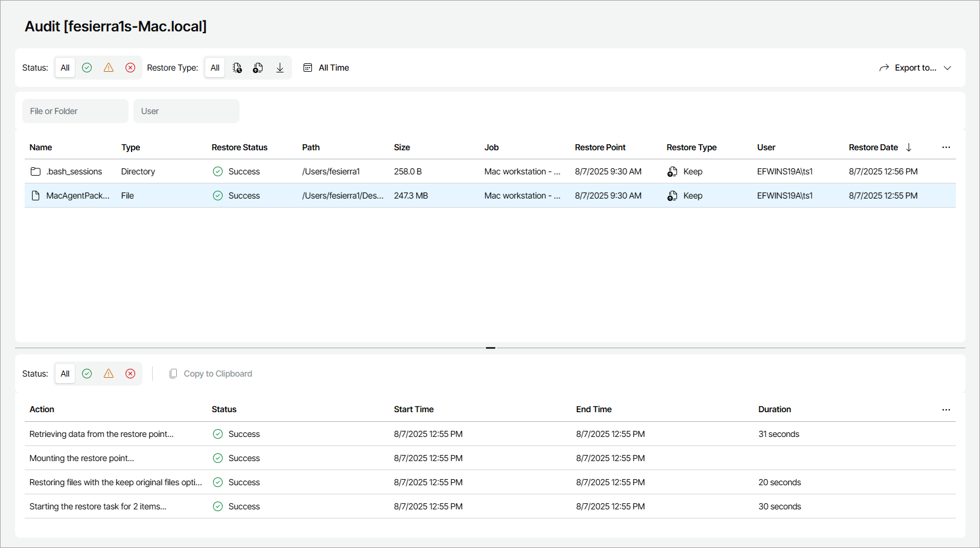Select All in action log Status filter
This screenshot has width=980, height=548.
click(65, 374)
